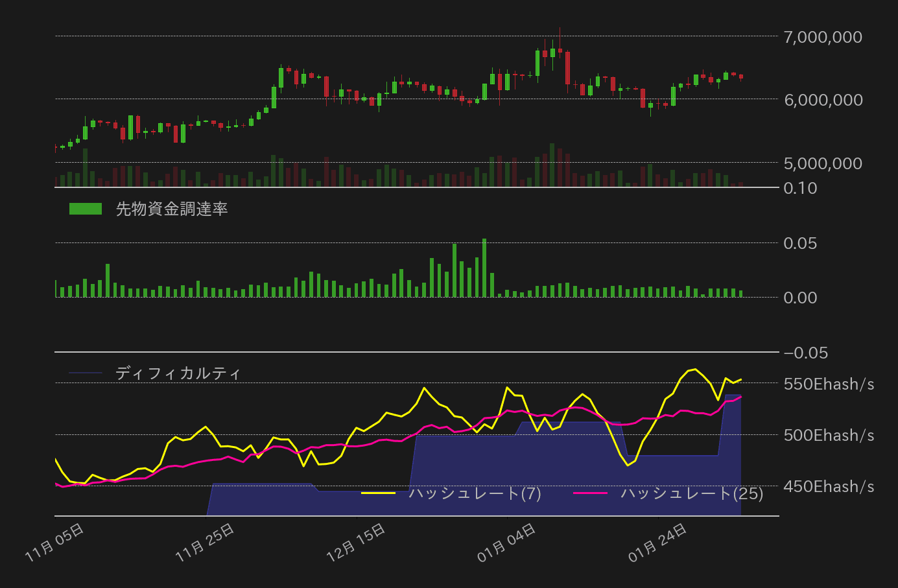Jump to the 01月 04日 date label
Image resolution: width=898 pixels, height=588 pixels.
pos(507,543)
